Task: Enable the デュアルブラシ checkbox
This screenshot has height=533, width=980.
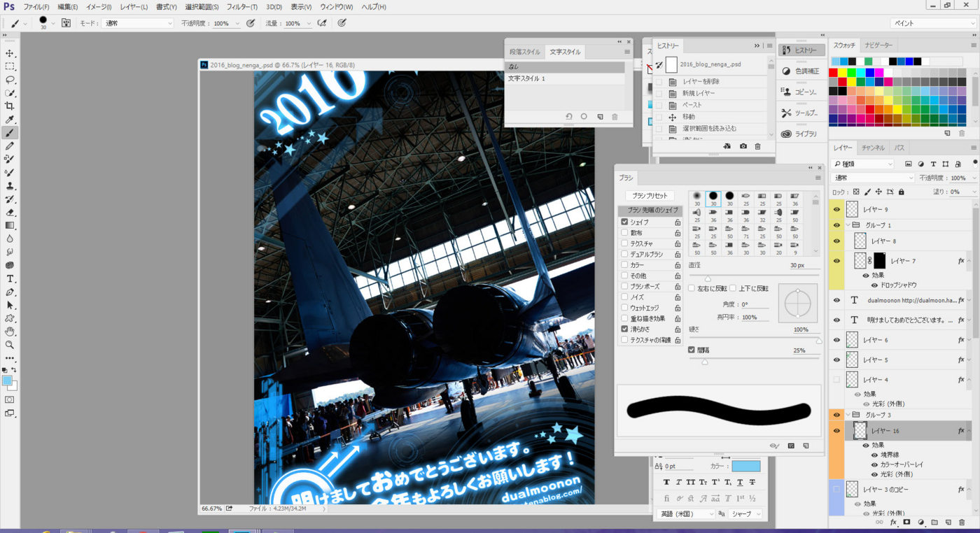Action: [x=624, y=254]
